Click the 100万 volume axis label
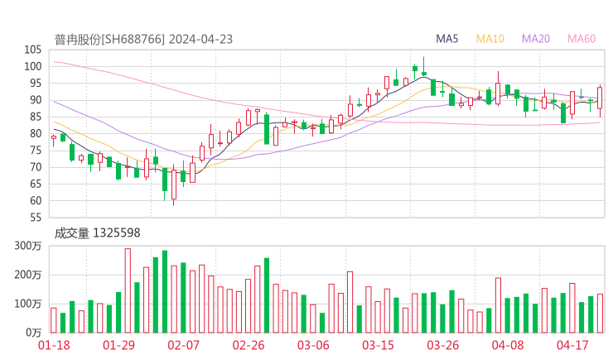 point(28,304)
